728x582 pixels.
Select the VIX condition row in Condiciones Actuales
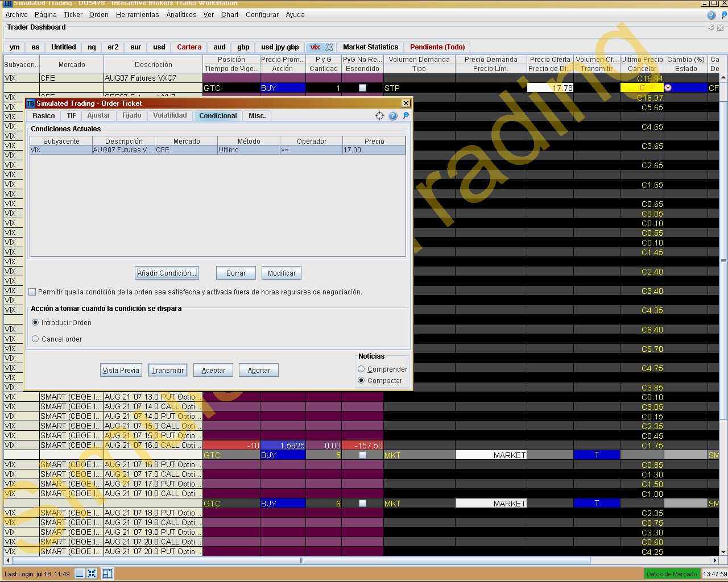pos(218,150)
